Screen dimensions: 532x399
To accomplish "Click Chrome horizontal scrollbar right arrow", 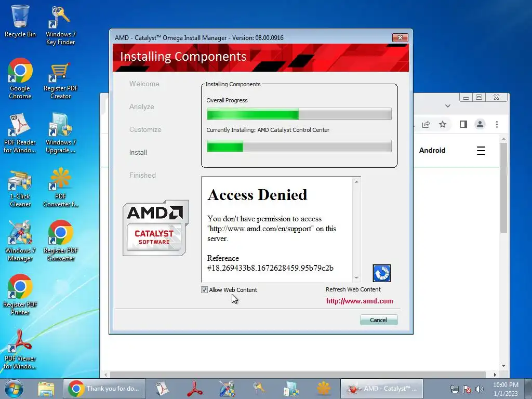I will [x=495, y=375].
